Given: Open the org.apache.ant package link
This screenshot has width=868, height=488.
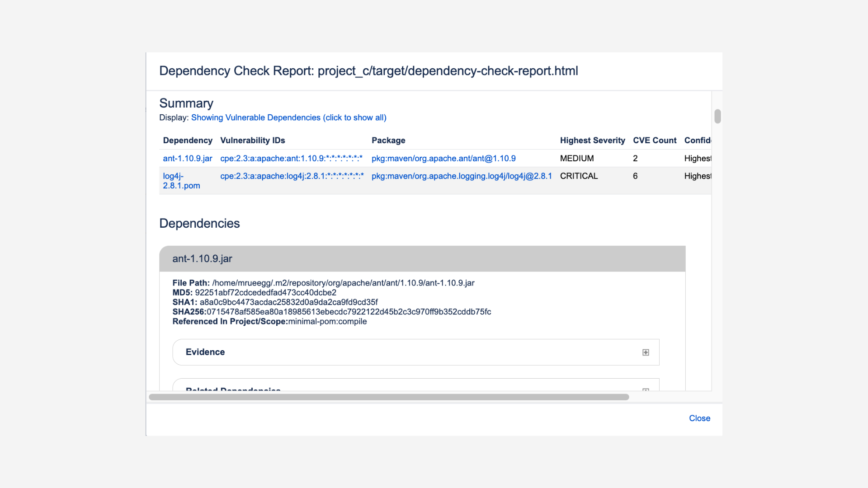Looking at the screenshot, I should [x=443, y=159].
